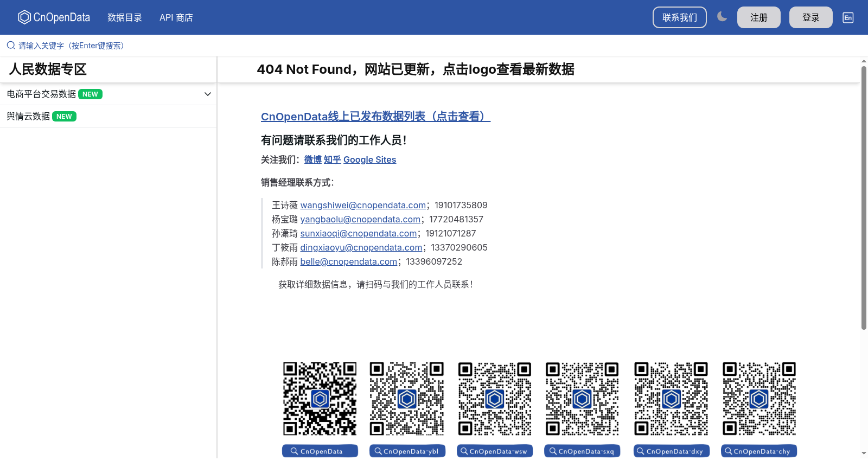Click the CnOpenData search label
868x467 pixels.
point(320,451)
